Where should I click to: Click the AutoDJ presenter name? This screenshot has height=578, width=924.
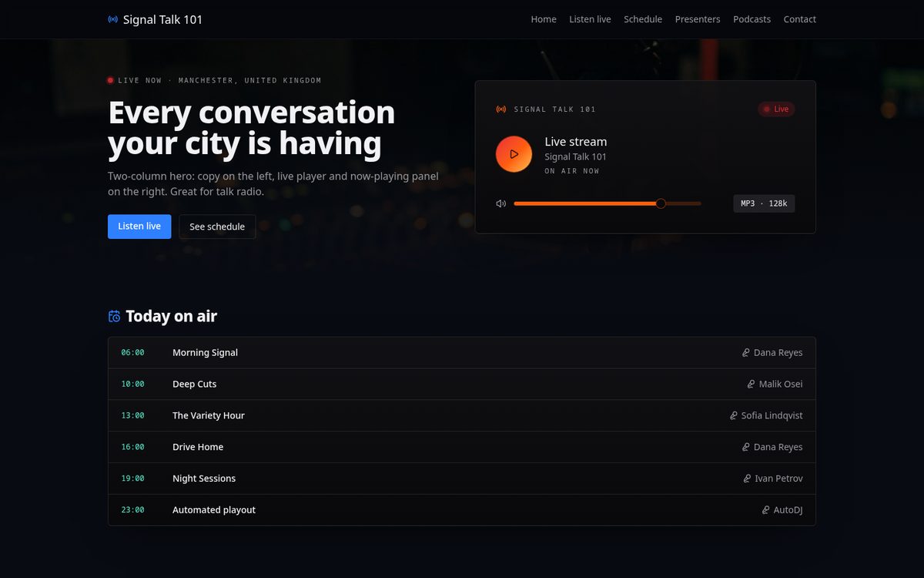(x=788, y=510)
